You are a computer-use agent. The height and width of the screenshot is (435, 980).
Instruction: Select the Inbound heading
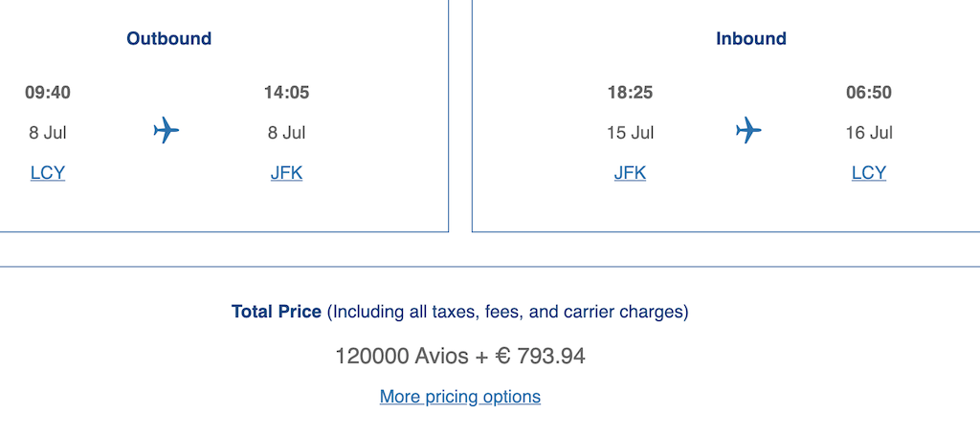751,39
